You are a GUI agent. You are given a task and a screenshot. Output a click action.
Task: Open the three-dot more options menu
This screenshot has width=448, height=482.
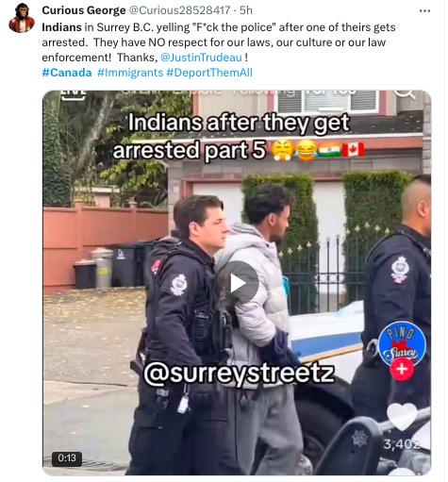(x=424, y=11)
